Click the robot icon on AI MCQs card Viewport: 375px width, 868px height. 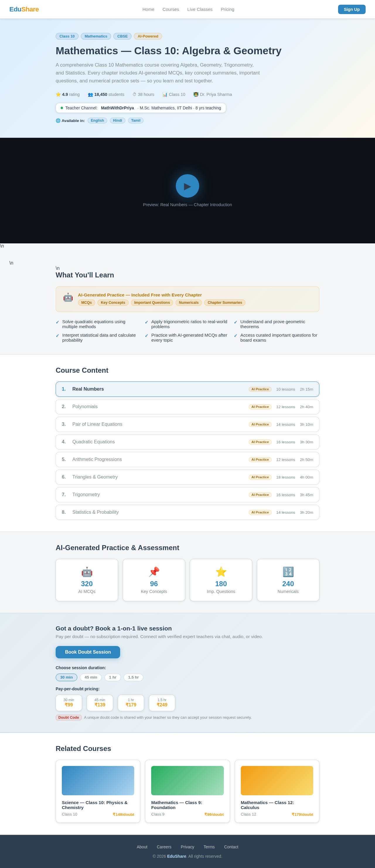point(87,572)
